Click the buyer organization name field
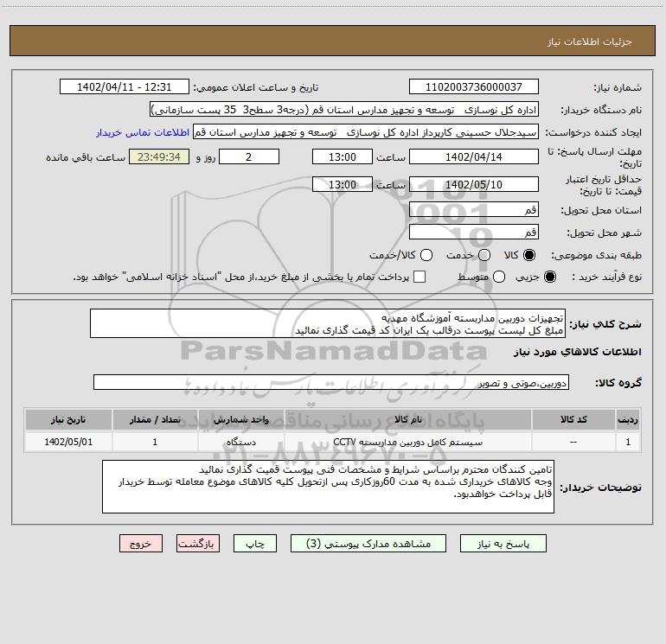This screenshot has width=666, height=644. pos(344,110)
